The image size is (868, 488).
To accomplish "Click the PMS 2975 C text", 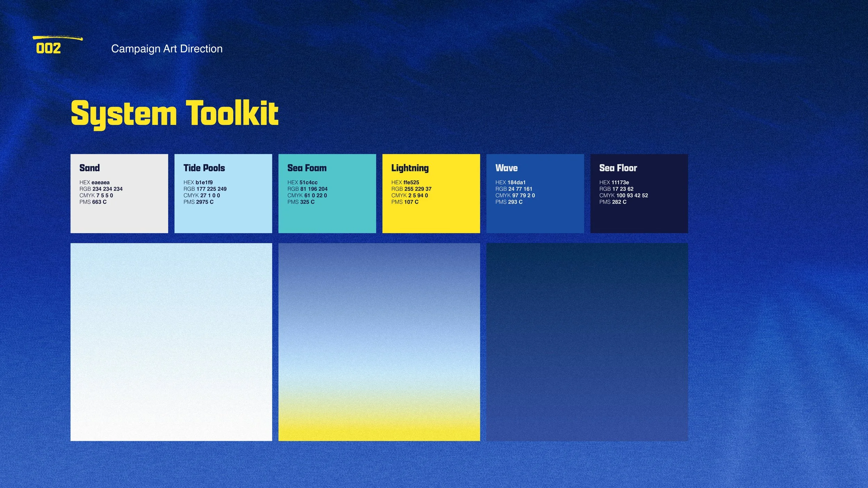I will click(198, 202).
